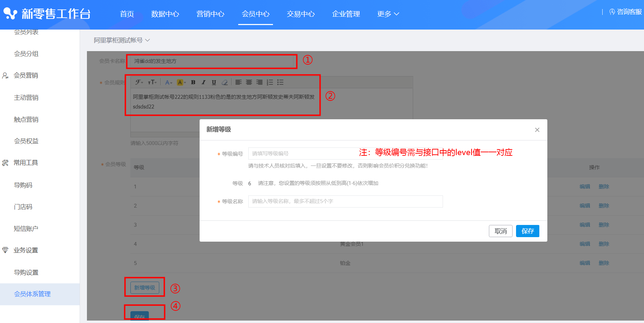Open the yellow text highlight color picker
Screen dimensions: 644x323
pyautogui.click(x=181, y=82)
